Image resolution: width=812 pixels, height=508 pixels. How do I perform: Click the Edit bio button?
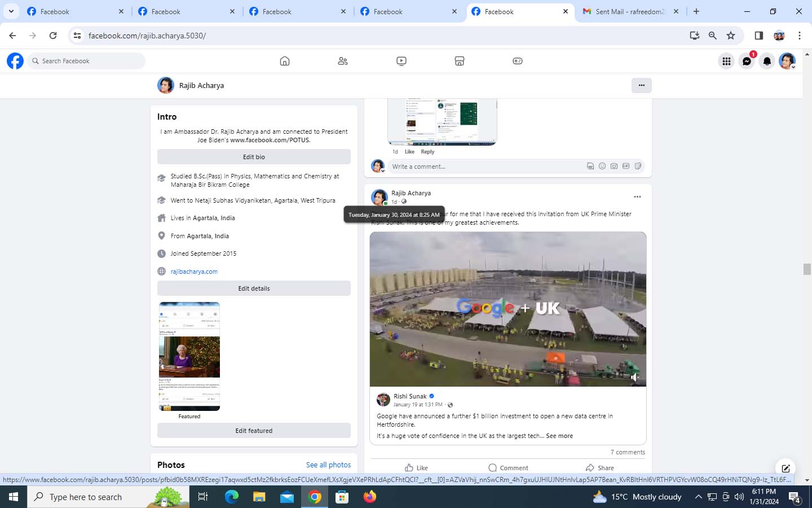(254, 157)
